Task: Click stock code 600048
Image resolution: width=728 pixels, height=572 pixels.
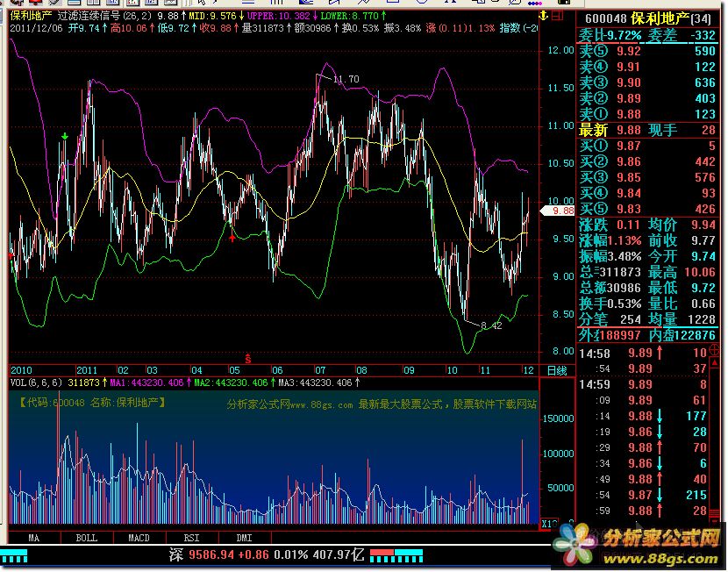Action: [606, 19]
